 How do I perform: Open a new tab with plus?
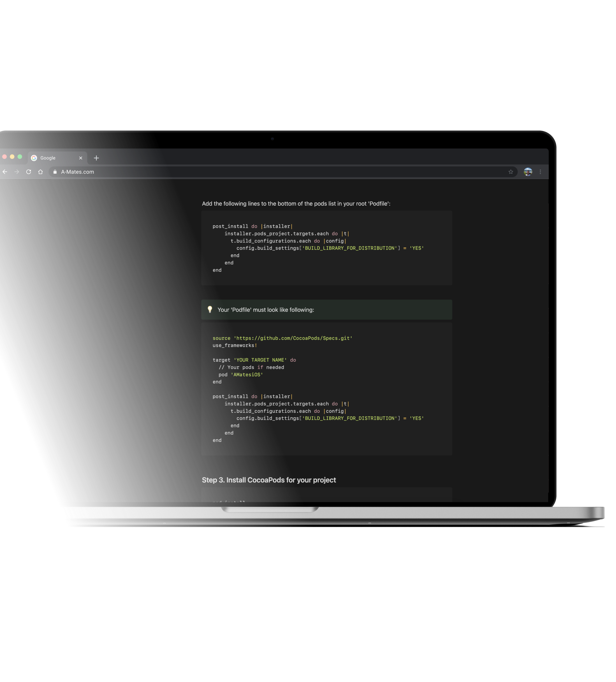96,158
